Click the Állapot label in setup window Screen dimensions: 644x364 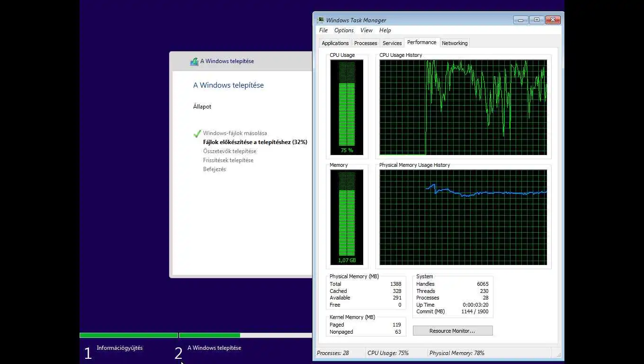[x=202, y=107]
